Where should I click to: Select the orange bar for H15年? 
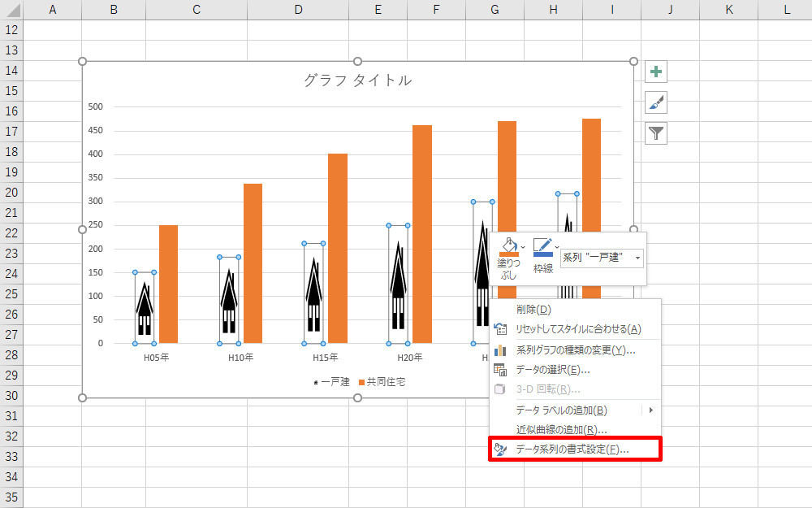pyautogui.click(x=338, y=248)
